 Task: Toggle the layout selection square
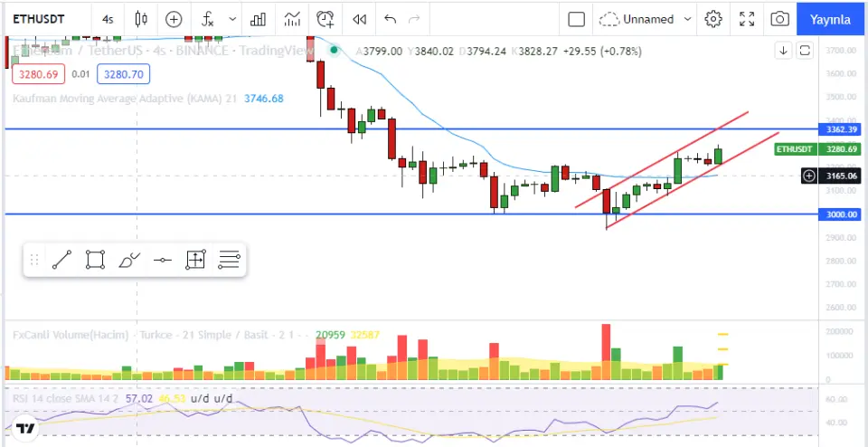(576, 19)
